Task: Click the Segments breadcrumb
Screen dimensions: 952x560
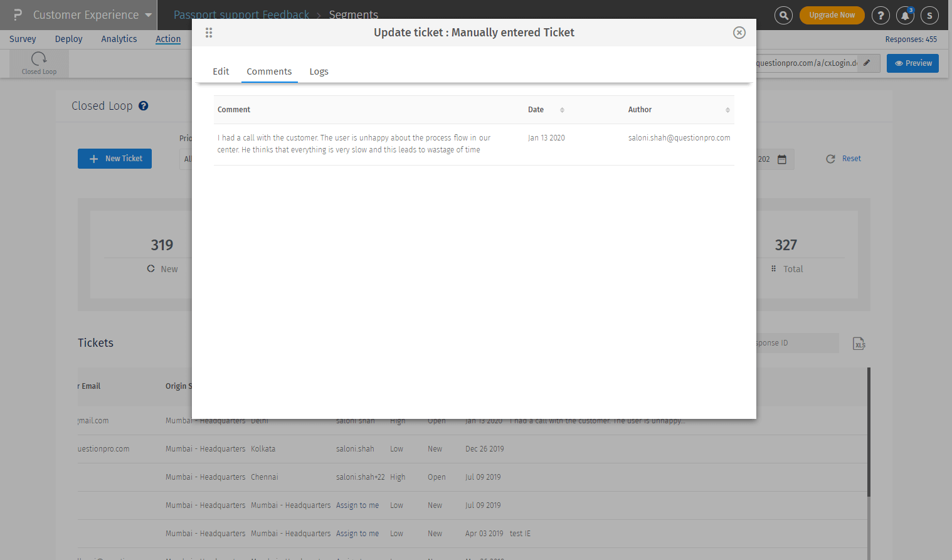Action: click(354, 14)
